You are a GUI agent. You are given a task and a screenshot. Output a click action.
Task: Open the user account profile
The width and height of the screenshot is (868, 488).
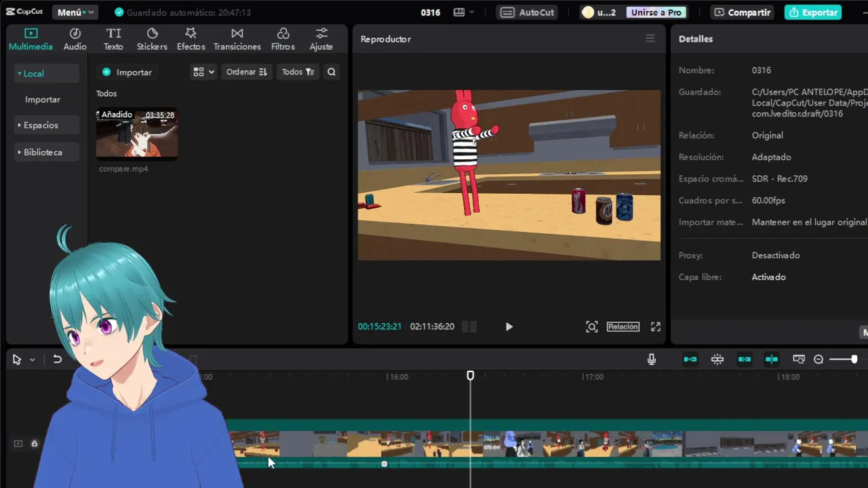[598, 12]
